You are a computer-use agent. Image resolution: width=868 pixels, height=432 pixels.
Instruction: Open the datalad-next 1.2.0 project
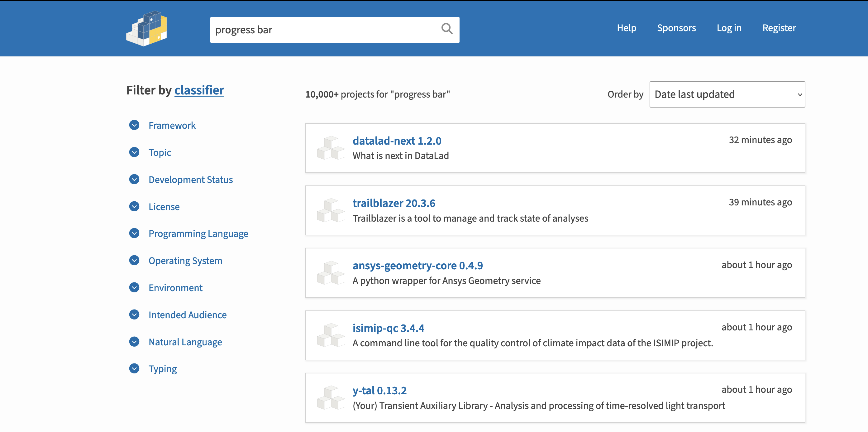tap(397, 141)
